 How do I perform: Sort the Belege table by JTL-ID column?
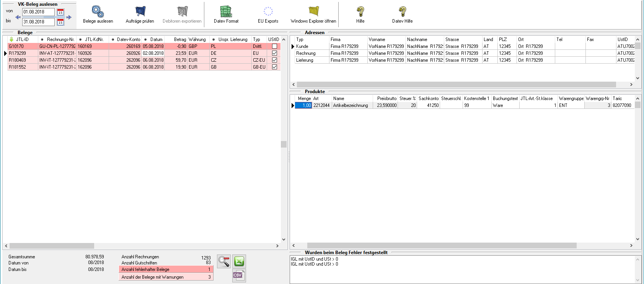[22, 39]
